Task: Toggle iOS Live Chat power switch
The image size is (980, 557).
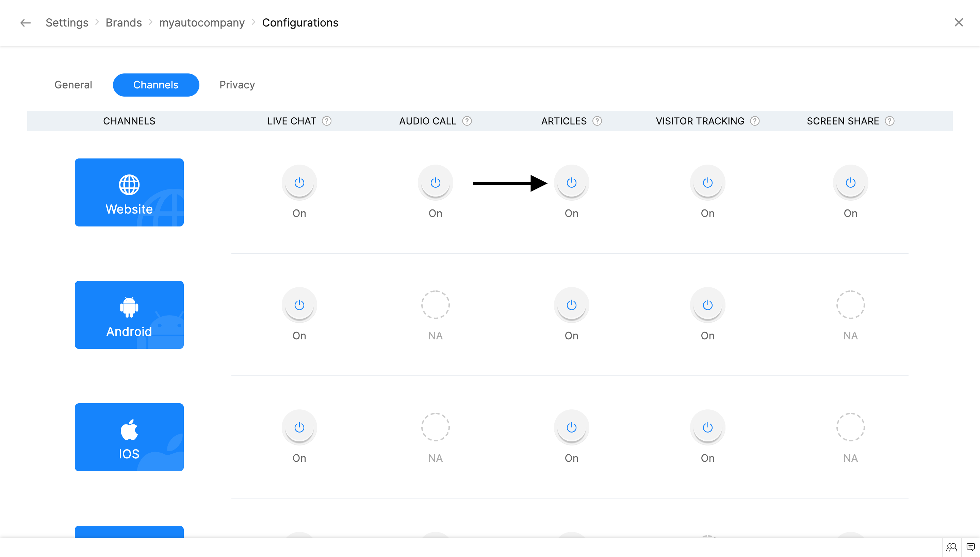Action: 299,427
